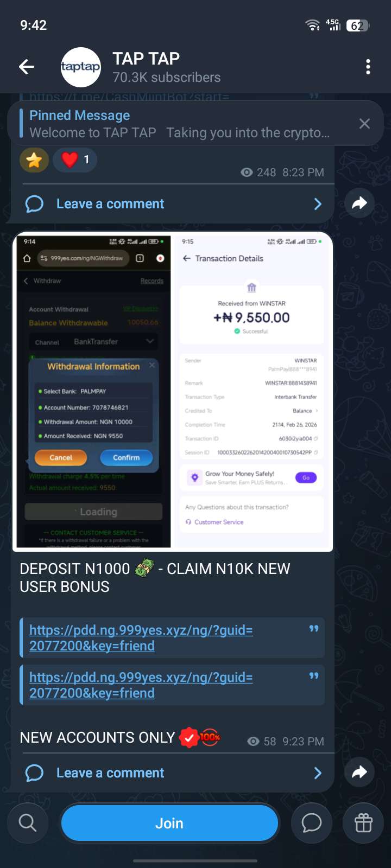Join the TAP TAP channel

[169, 823]
